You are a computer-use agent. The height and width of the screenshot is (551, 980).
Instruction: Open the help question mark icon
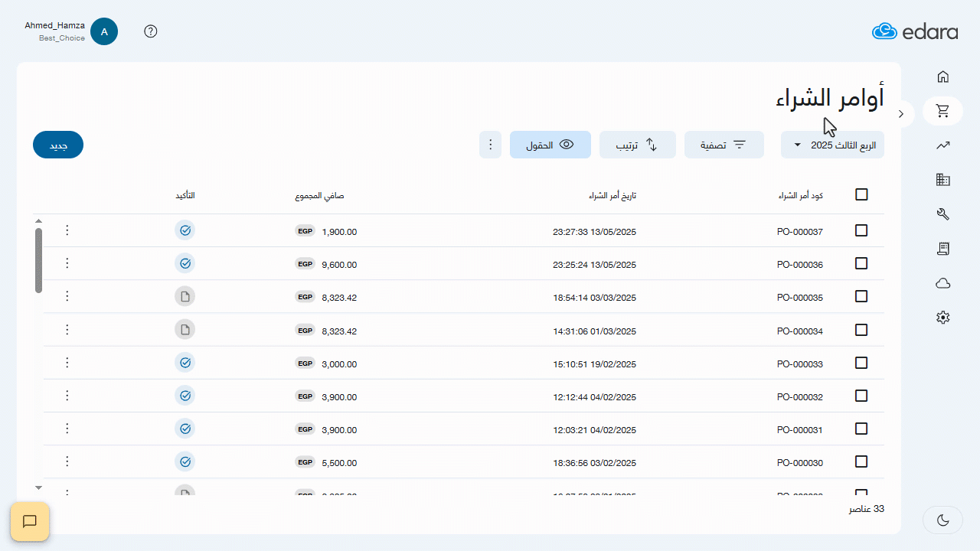(x=151, y=31)
